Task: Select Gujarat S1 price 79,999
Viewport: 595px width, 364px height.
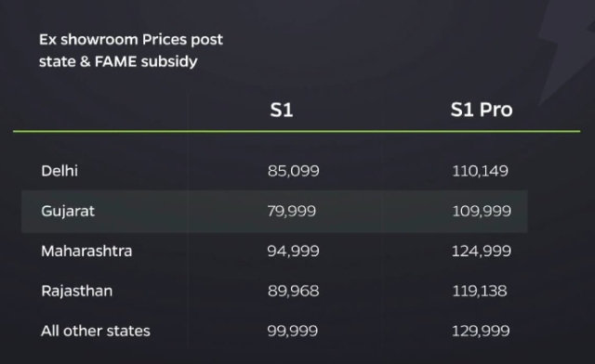Action: [x=291, y=211]
